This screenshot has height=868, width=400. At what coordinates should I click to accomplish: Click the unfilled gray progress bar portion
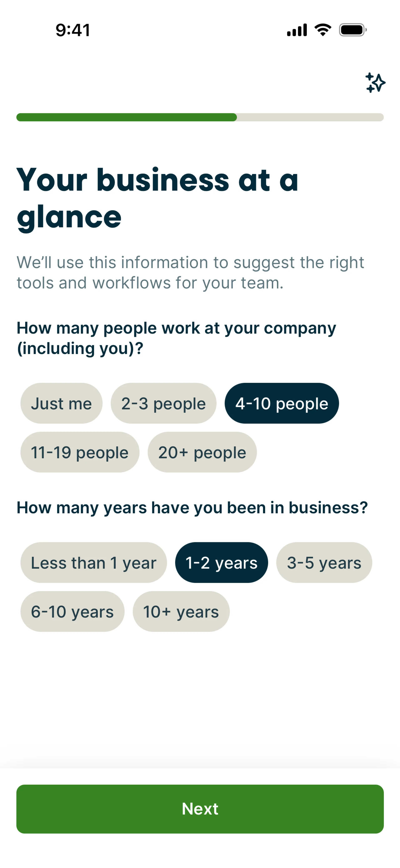[310, 117]
